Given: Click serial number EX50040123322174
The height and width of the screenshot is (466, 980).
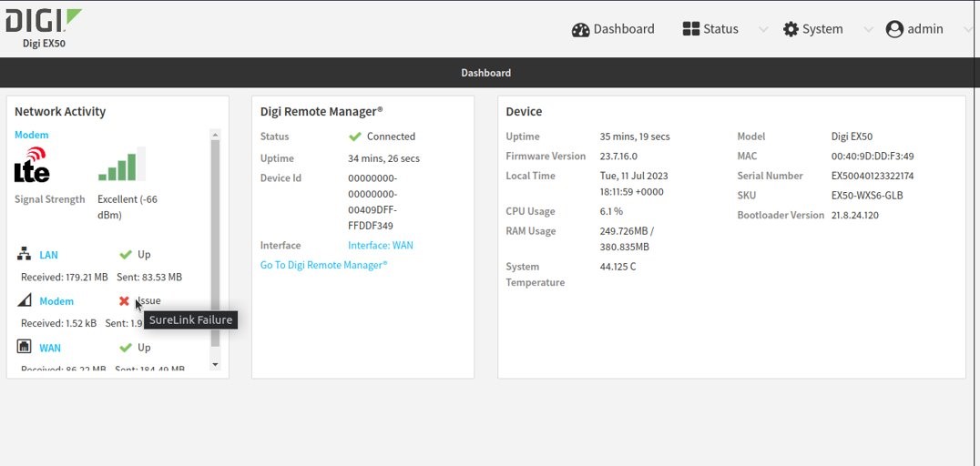Looking at the screenshot, I should click(x=873, y=176).
